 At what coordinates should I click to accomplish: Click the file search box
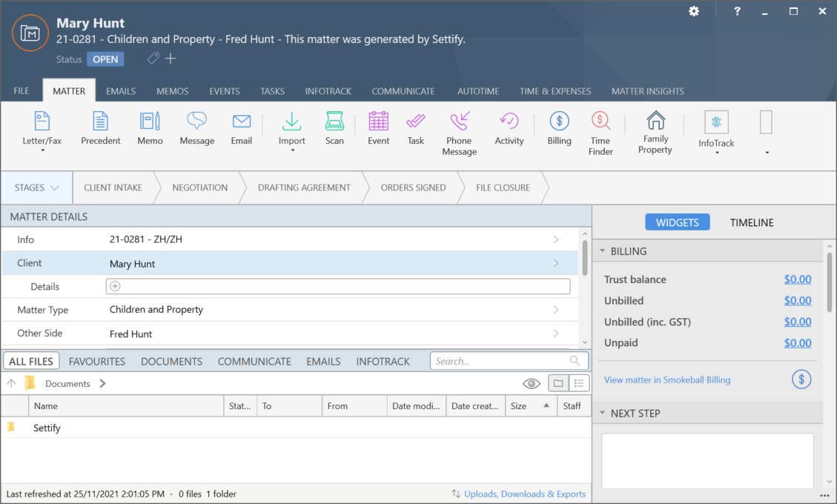pos(509,361)
